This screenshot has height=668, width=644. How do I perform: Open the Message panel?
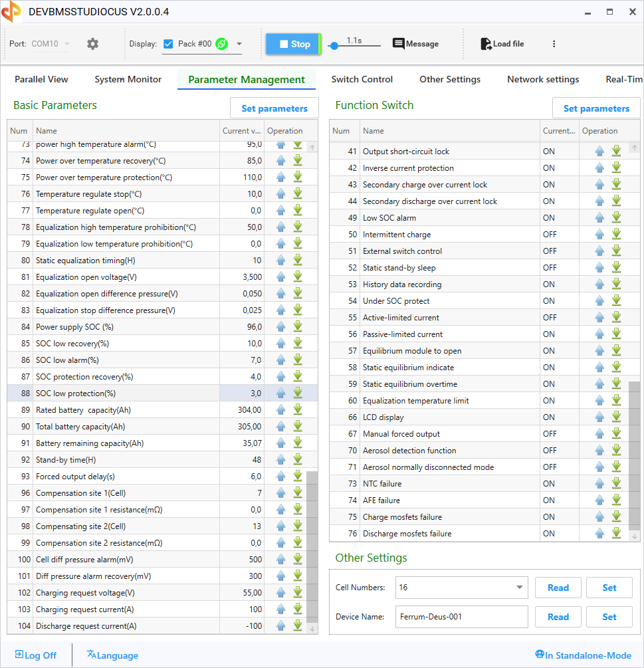[x=415, y=44]
